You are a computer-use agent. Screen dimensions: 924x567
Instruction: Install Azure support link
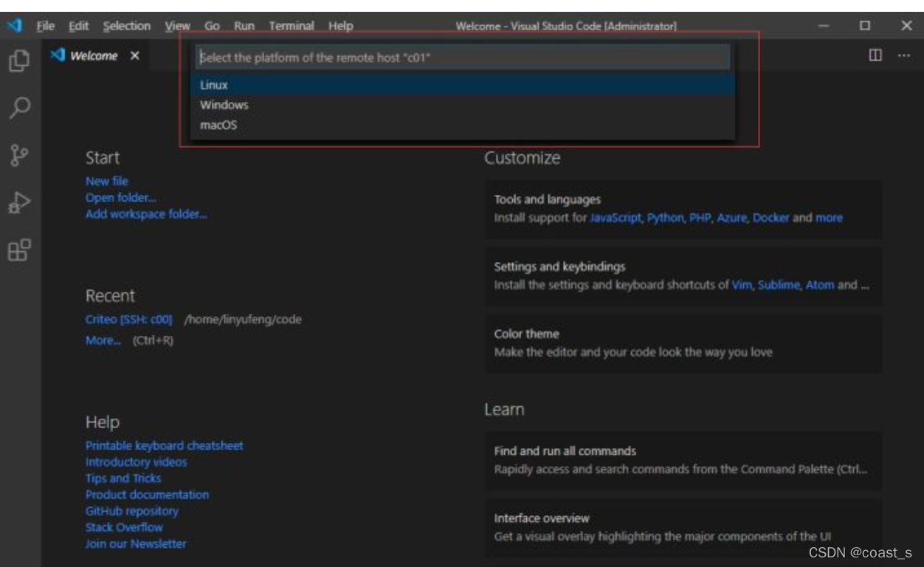(x=731, y=218)
